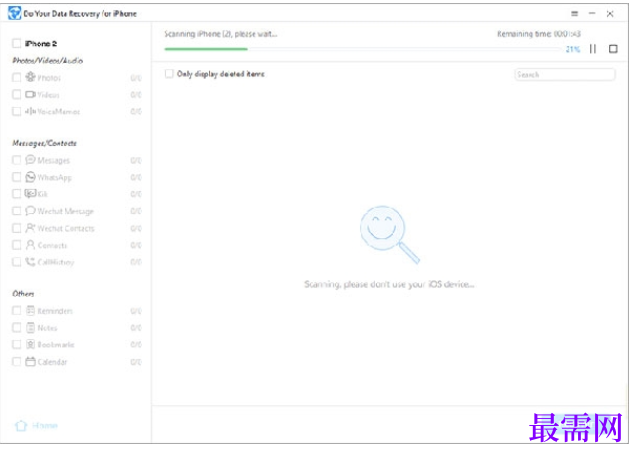This screenshot has width=641, height=459.
Task: Check the Bookmarks checkbox
Action: (x=16, y=345)
